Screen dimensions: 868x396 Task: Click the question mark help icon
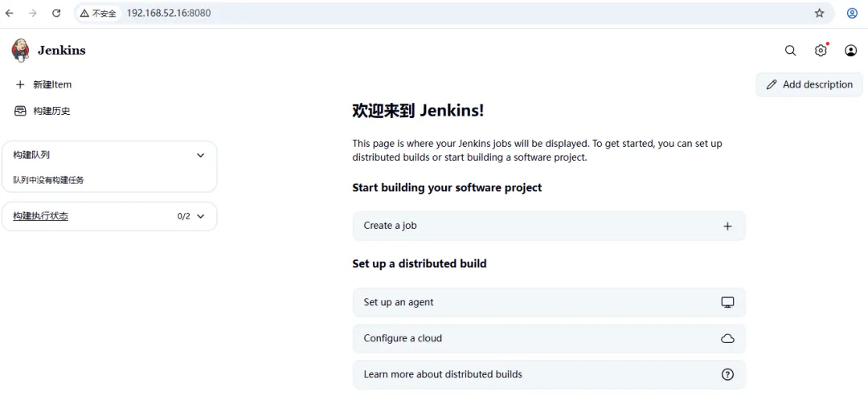pos(727,374)
